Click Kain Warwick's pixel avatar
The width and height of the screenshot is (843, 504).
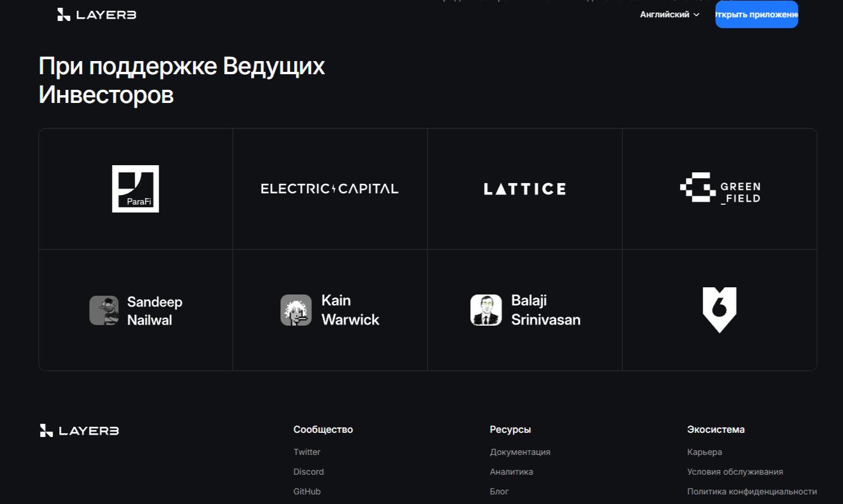296,310
